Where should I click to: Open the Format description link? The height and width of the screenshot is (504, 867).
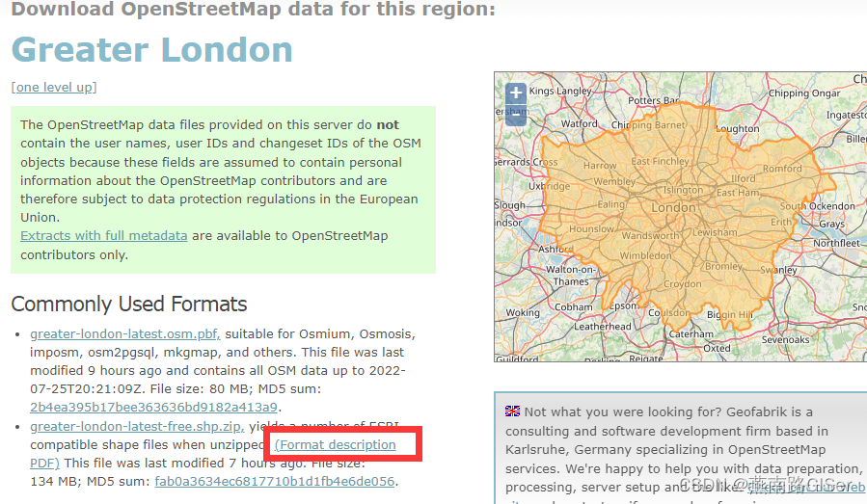[335, 445]
